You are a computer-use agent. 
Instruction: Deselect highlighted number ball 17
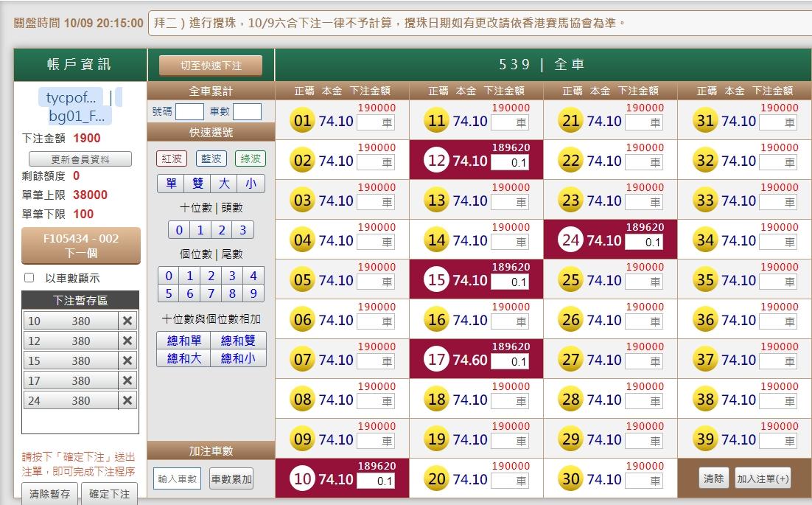pyautogui.click(x=436, y=360)
